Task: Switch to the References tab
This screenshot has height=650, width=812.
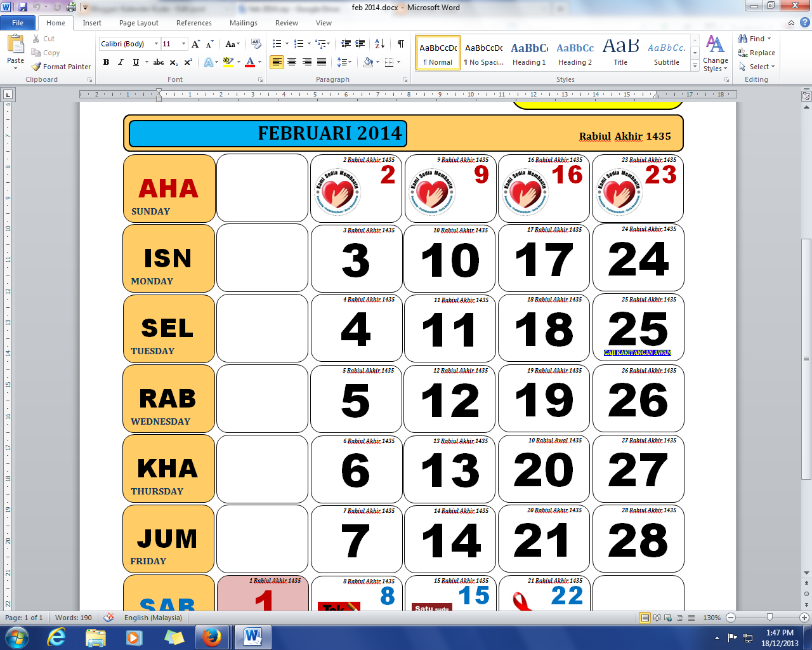Action: click(x=194, y=23)
